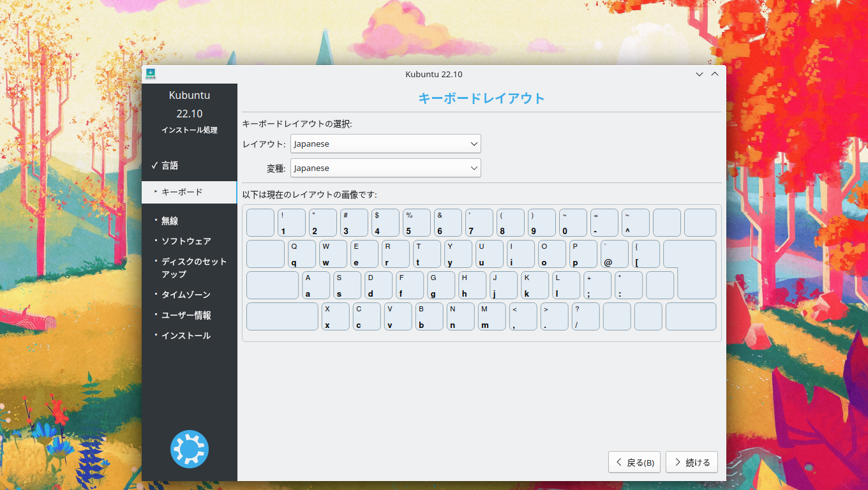Click the K key in keyboard preview
The width and height of the screenshot is (868, 490).
(535, 285)
